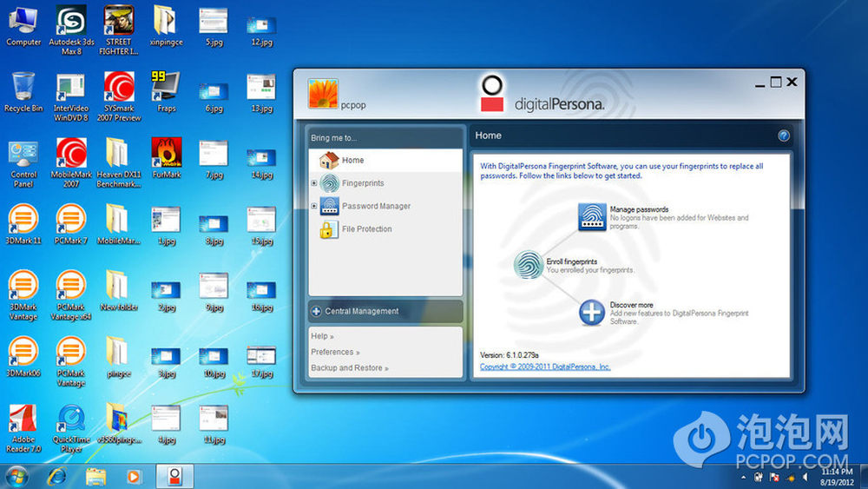This screenshot has width=868, height=489.
Task: Select the 11.jpg file
Action: coord(214,425)
